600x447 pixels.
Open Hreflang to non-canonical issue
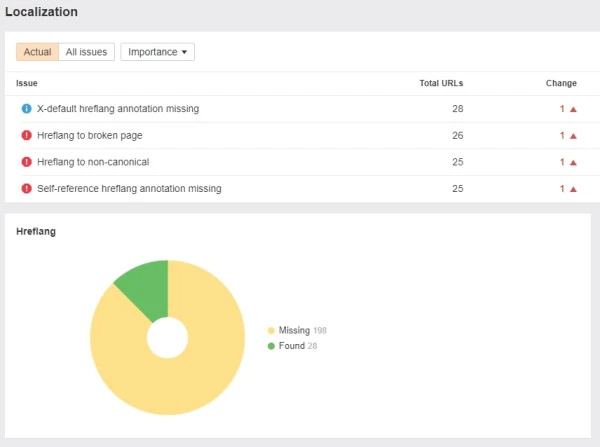[x=93, y=162]
